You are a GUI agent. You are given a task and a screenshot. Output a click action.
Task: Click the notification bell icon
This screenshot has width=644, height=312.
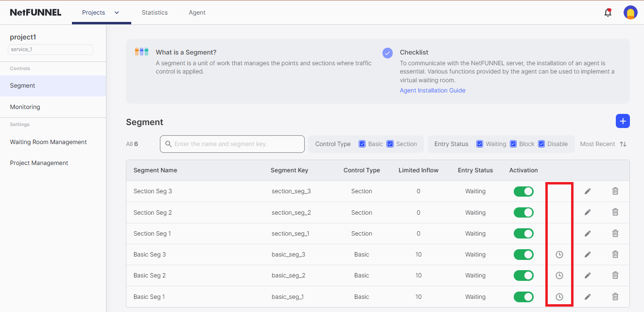(608, 13)
